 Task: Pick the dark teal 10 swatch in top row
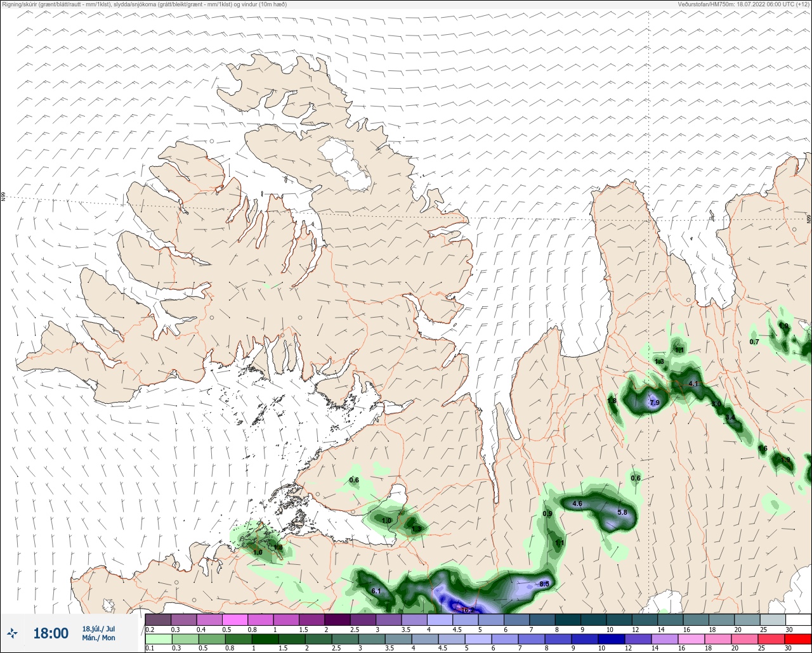click(619, 619)
